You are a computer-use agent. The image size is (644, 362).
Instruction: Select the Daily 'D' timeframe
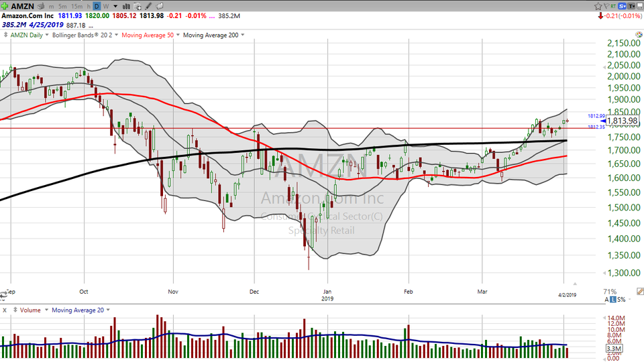(97, 6)
